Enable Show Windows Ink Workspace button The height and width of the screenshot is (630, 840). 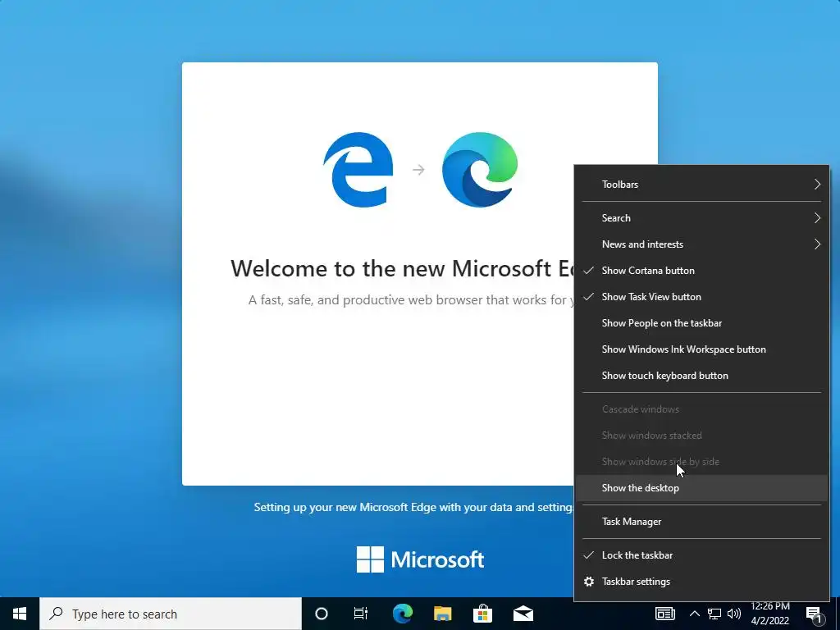click(x=701, y=349)
